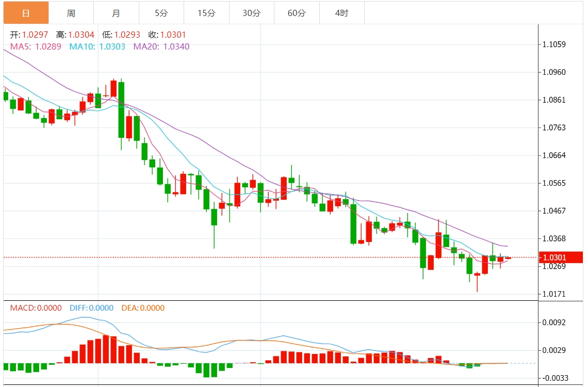Click the MA20: 1.0340 indicator label
Viewport: 588px width, 387px height.
point(161,46)
